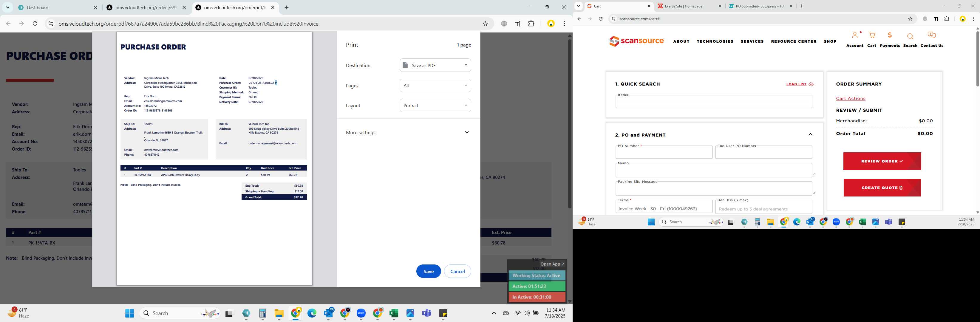Viewport: 980px width, 322px height.
Task: Click the REVIEW ORDER button
Action: 882,161
